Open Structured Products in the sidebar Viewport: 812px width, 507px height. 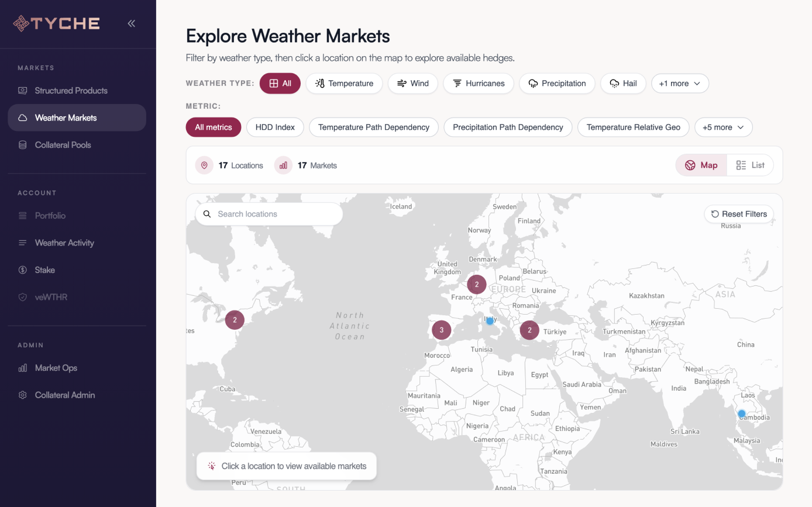(x=71, y=91)
